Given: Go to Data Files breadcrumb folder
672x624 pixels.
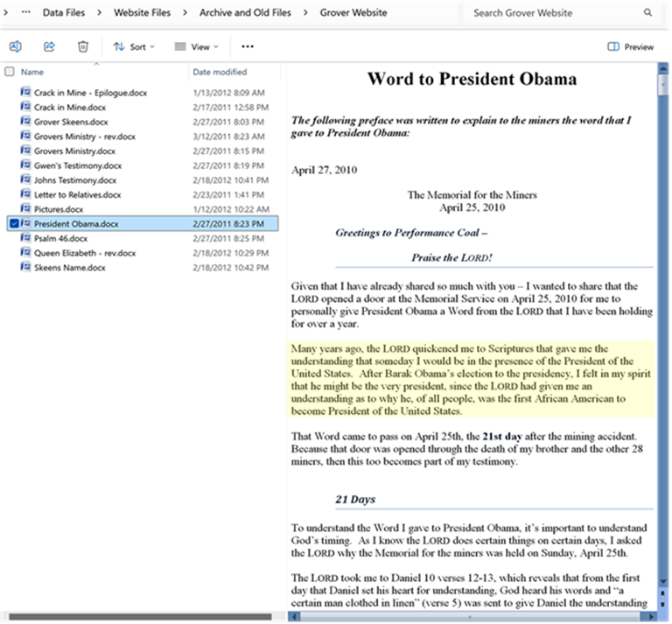Looking at the screenshot, I should (63, 13).
